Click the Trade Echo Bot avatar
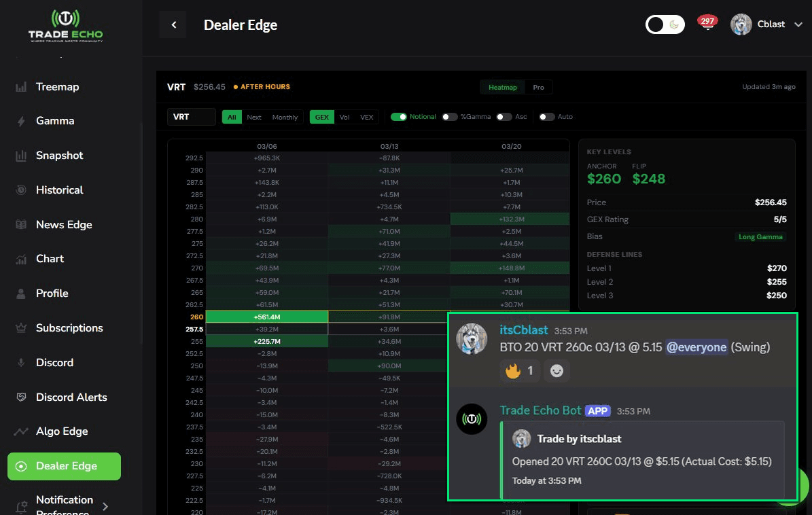Viewport: 812px width, 515px height. (472, 419)
